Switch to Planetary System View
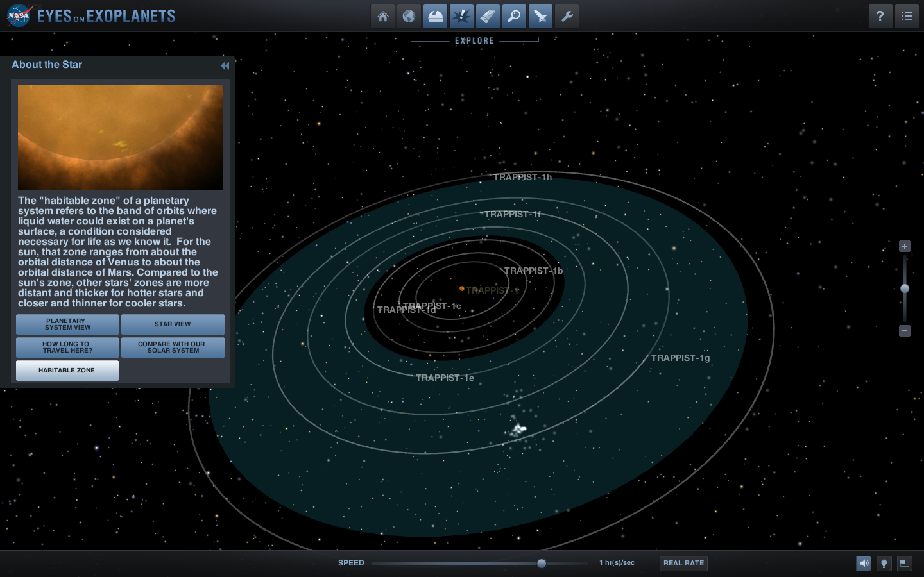This screenshot has width=924, height=577. (67, 324)
